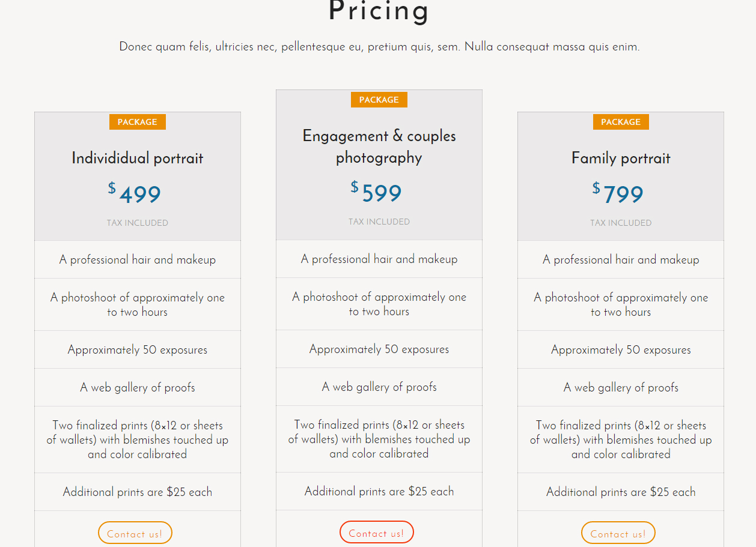Click 'A professional hair and makeup' in Family column
Image resolution: width=756 pixels, height=547 pixels.
[x=621, y=259]
